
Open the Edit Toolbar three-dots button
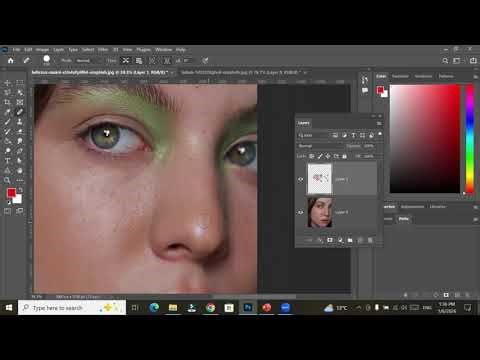click(20, 180)
